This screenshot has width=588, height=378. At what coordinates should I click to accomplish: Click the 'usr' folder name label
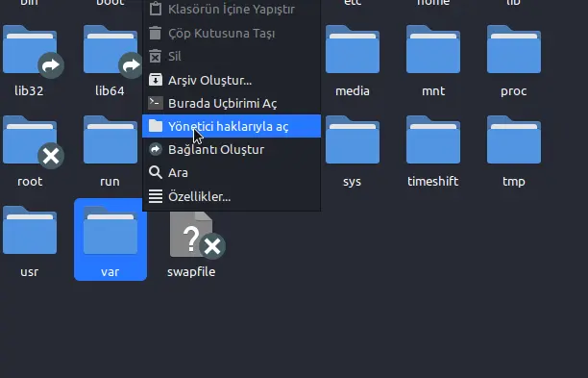tap(30, 272)
